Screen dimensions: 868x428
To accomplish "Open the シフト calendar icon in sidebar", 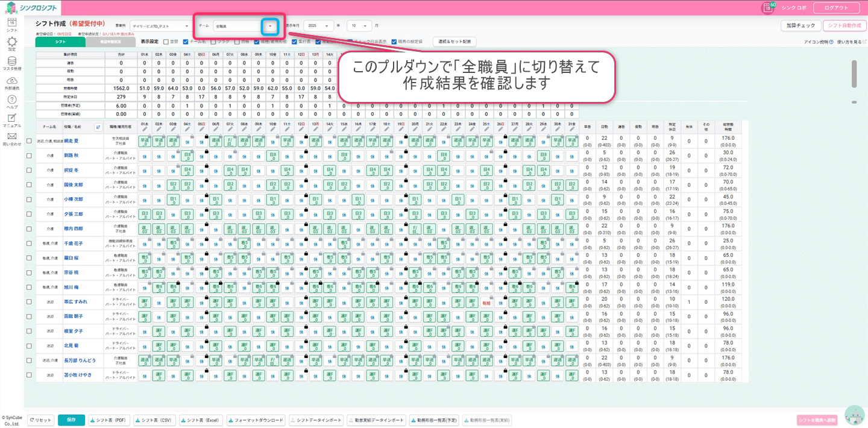I will pos(11,23).
